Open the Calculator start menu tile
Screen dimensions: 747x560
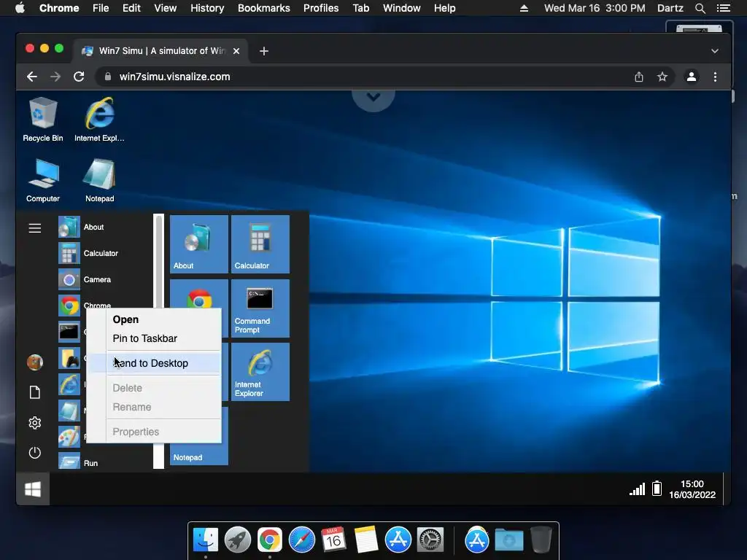tap(260, 244)
